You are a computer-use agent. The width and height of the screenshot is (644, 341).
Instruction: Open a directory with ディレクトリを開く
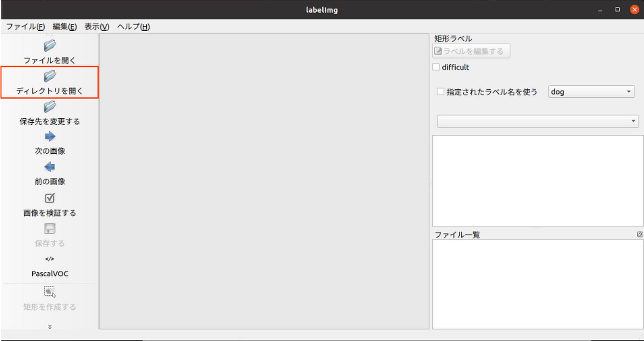point(50,82)
